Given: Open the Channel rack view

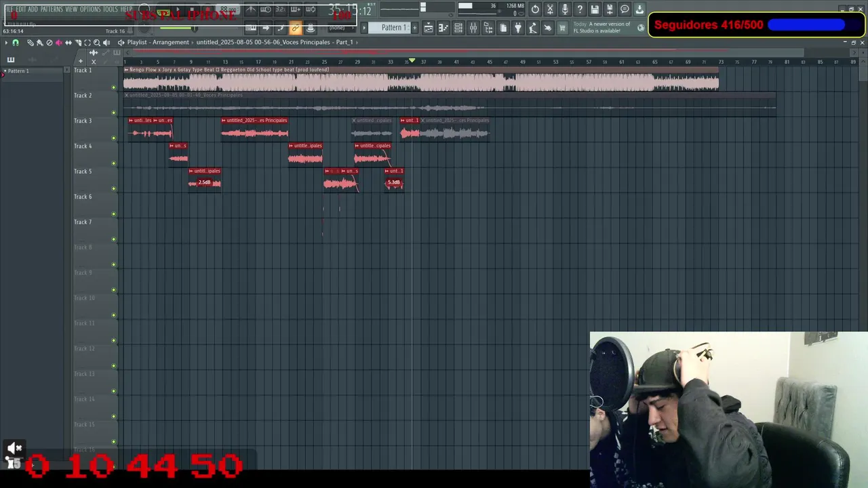Looking at the screenshot, I should [x=458, y=28].
